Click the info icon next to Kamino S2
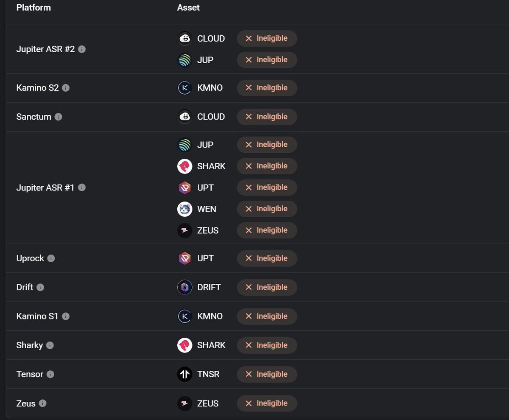509x420 pixels. click(x=66, y=88)
